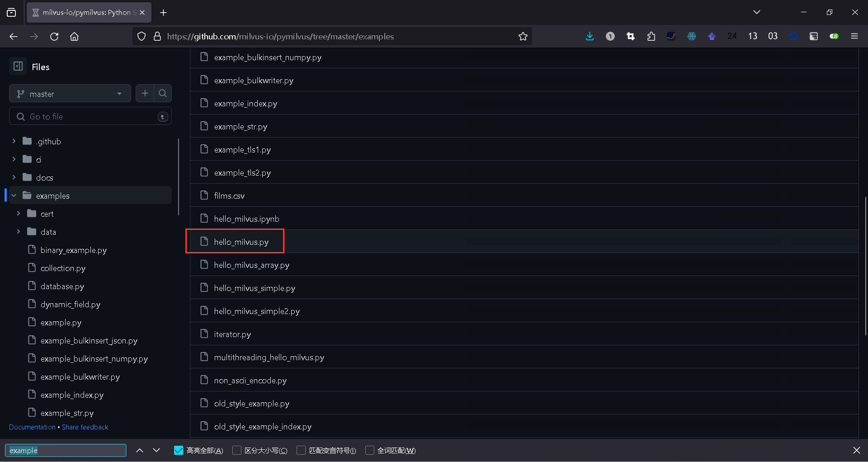This screenshot has height=462, width=868.
Task: Open old_style_example_index.py file
Action: (x=263, y=427)
